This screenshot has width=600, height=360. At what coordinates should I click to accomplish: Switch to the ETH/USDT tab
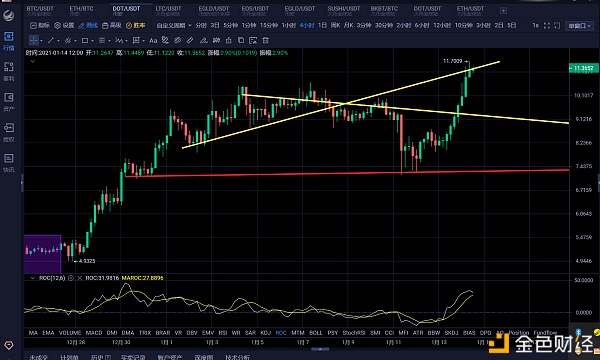pyautogui.click(x=470, y=11)
